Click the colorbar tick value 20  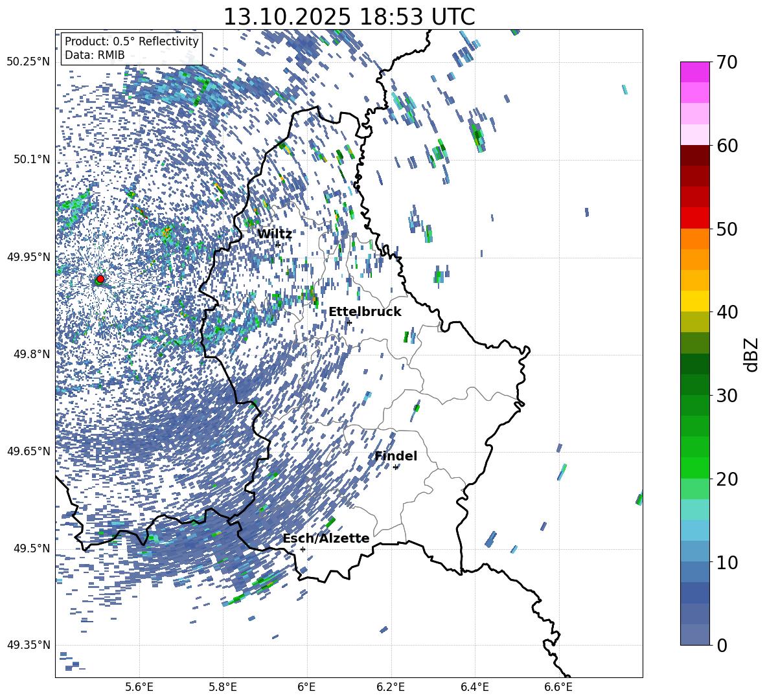coord(727,479)
